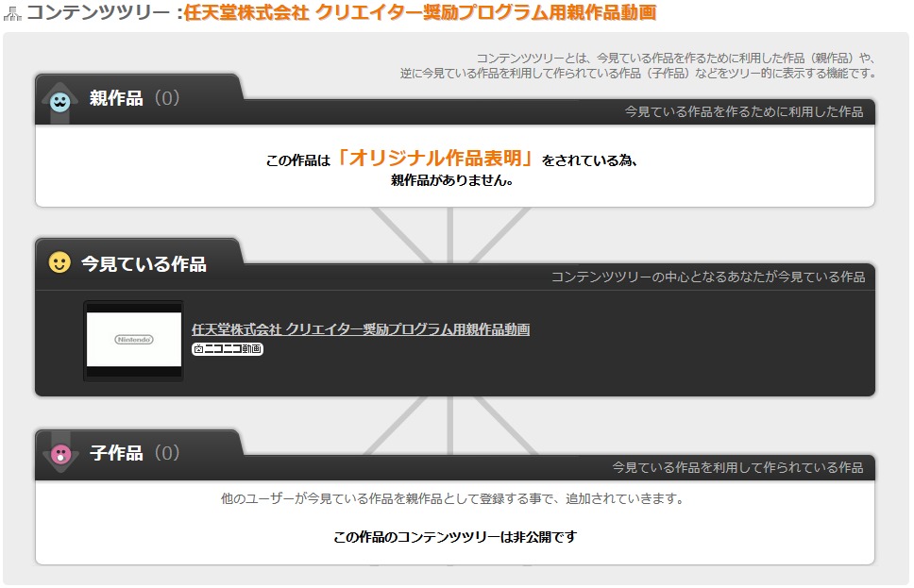The width and height of the screenshot is (914, 588).
Task: Click the text コンテンツツリーの中心となるあなたが今見ている作品
Action: (x=707, y=277)
